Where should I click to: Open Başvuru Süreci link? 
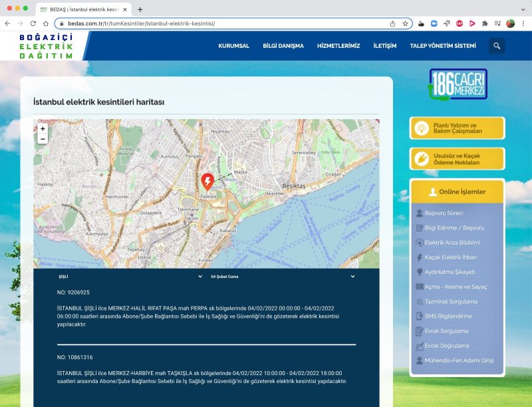[444, 213]
